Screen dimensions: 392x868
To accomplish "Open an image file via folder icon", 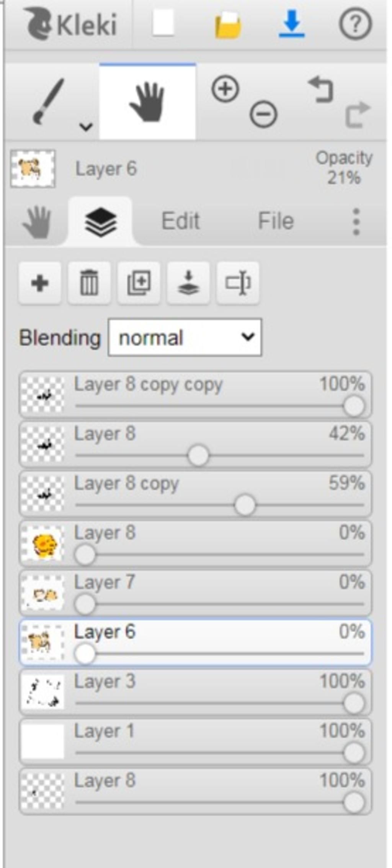I will point(228,25).
